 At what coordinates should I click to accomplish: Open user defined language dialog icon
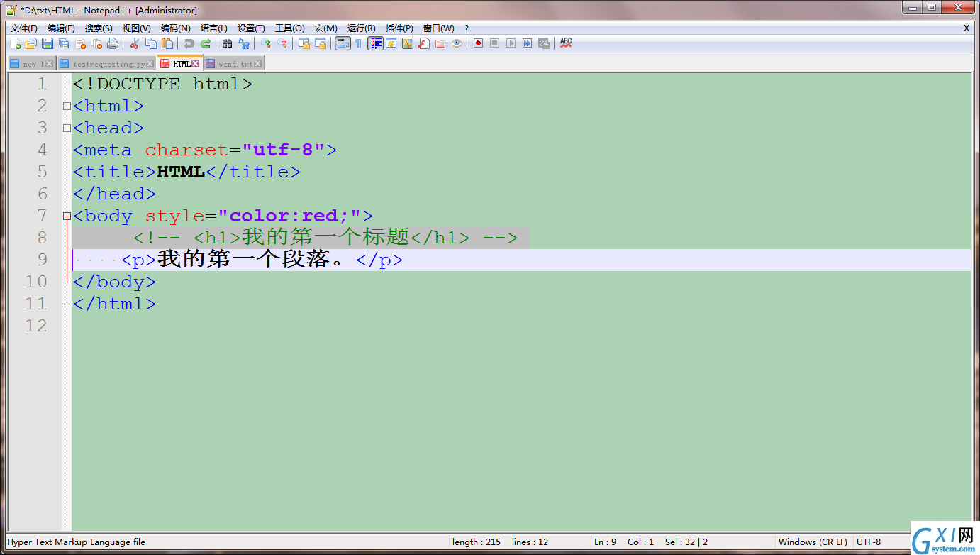click(x=391, y=43)
